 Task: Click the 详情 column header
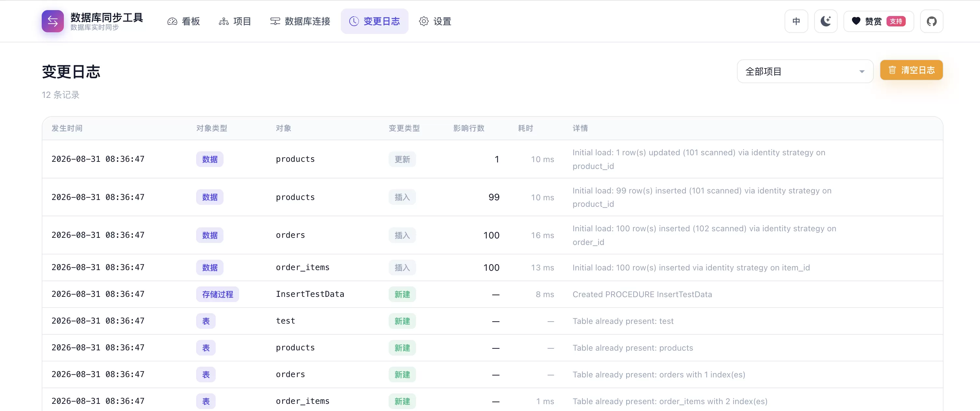(x=580, y=129)
